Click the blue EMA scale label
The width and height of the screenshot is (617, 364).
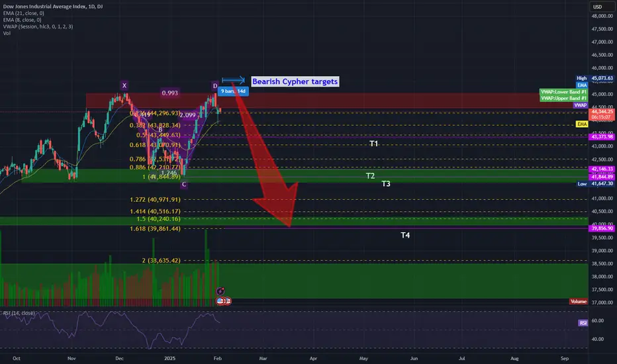(582, 85)
